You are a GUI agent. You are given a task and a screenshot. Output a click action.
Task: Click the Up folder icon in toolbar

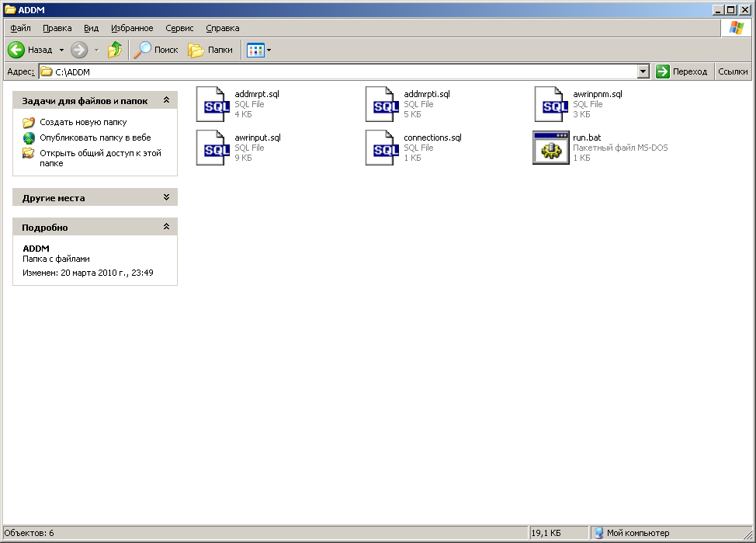click(x=115, y=50)
